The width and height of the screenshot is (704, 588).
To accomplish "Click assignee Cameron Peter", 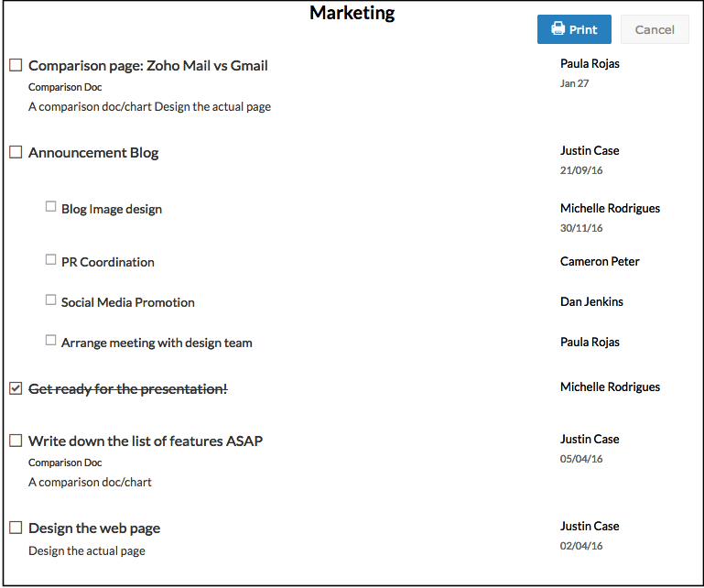I will 600,262.
